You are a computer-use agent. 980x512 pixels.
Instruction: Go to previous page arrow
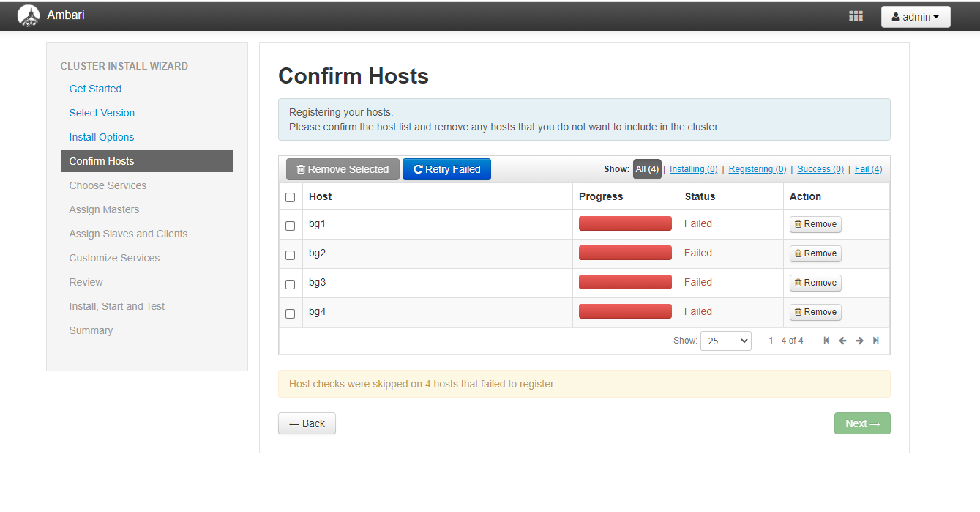(842, 341)
